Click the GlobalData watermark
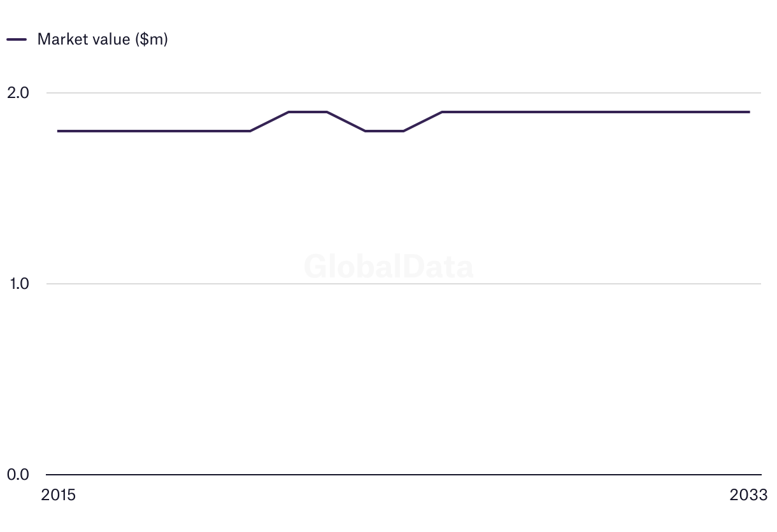This screenshot has width=777, height=532. 388,267
